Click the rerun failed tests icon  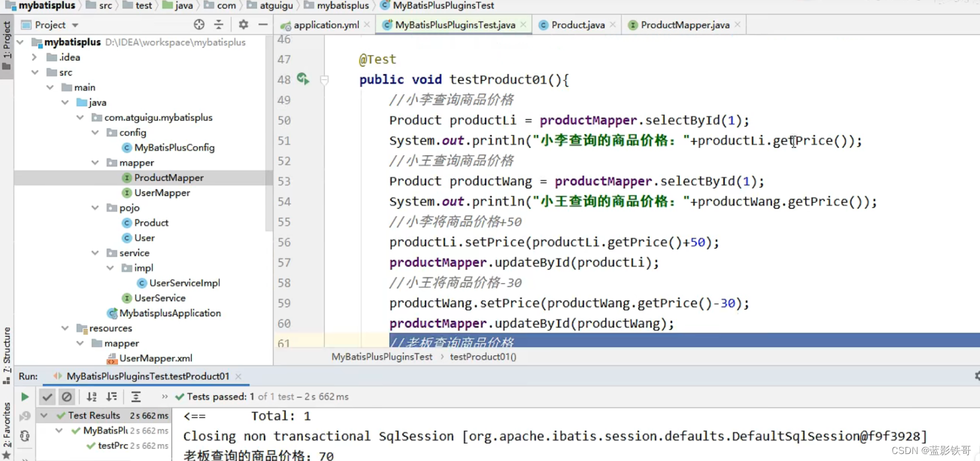(x=24, y=416)
